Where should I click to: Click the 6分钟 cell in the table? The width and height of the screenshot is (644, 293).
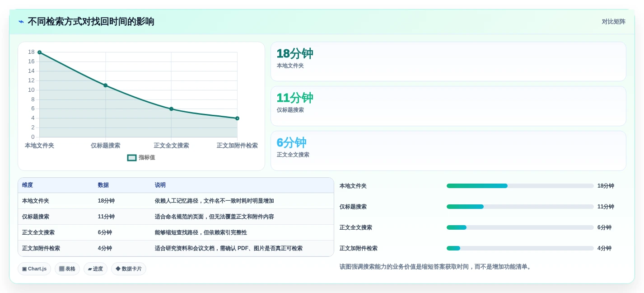105,233
